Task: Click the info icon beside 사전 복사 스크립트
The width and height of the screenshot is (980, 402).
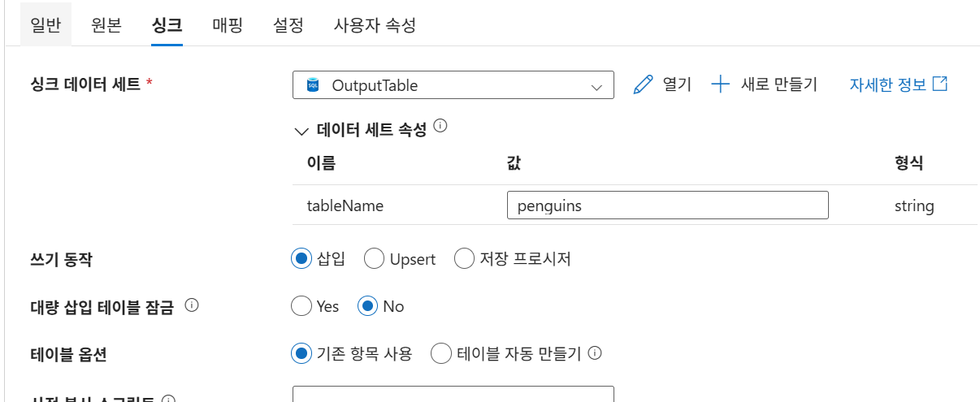Action: click(x=169, y=400)
